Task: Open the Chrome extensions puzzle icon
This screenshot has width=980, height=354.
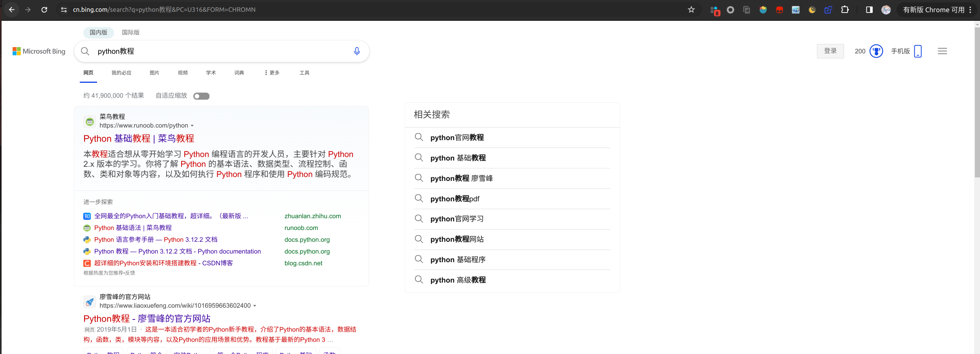Action: [x=845, y=9]
